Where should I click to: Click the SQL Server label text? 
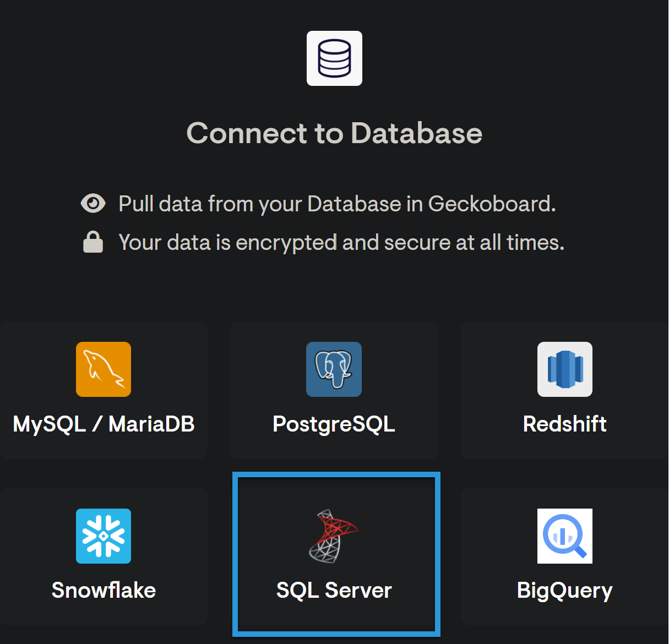point(334,590)
